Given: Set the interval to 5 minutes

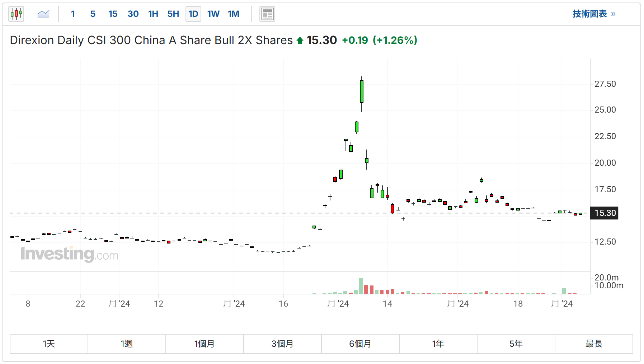Looking at the screenshot, I should [93, 14].
